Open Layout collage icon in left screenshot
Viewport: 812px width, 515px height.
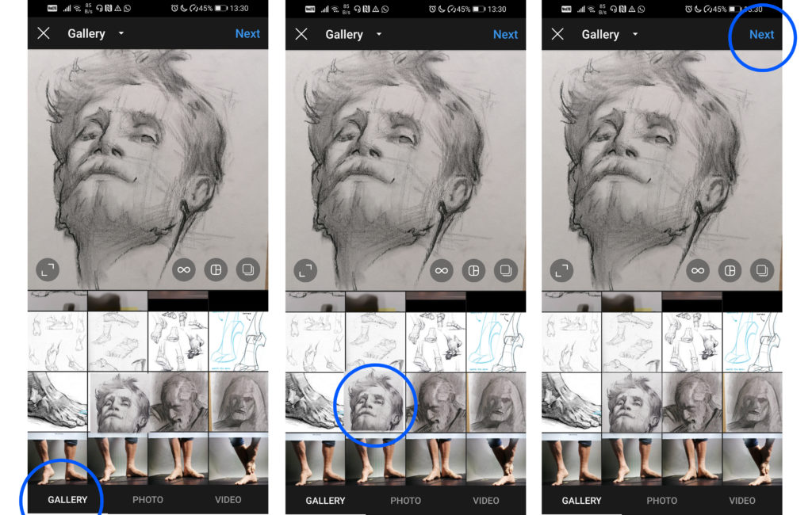click(x=216, y=269)
